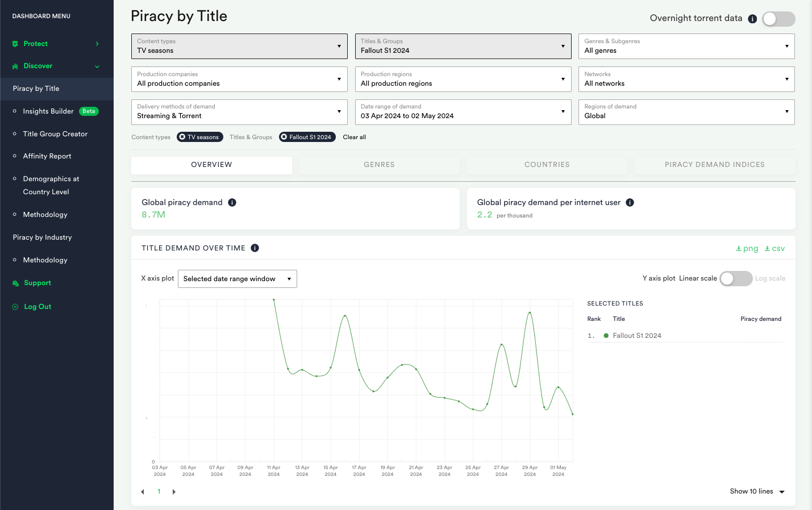Screen dimensions: 812x510
Task: Open Content types dropdown
Action: point(239,46)
